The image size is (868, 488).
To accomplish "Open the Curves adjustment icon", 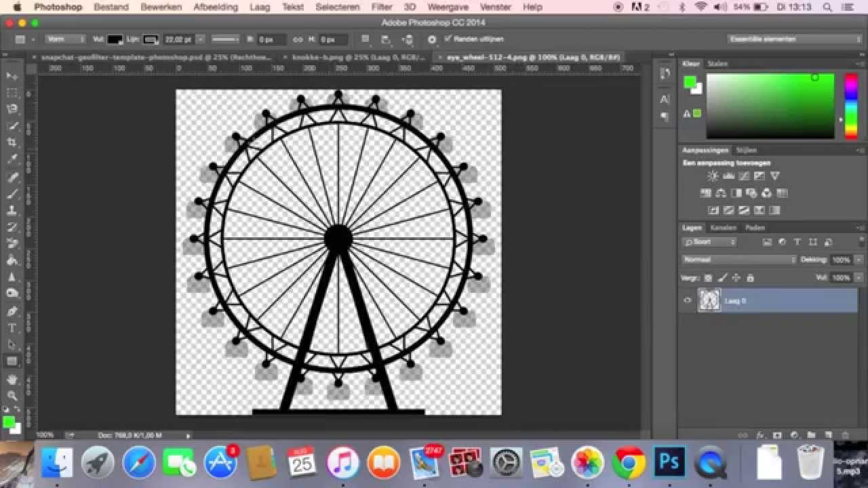I will 744,176.
